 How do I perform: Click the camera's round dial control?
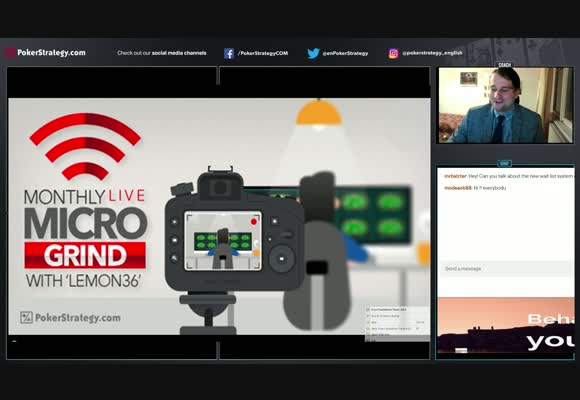pyautogui.click(x=282, y=259)
